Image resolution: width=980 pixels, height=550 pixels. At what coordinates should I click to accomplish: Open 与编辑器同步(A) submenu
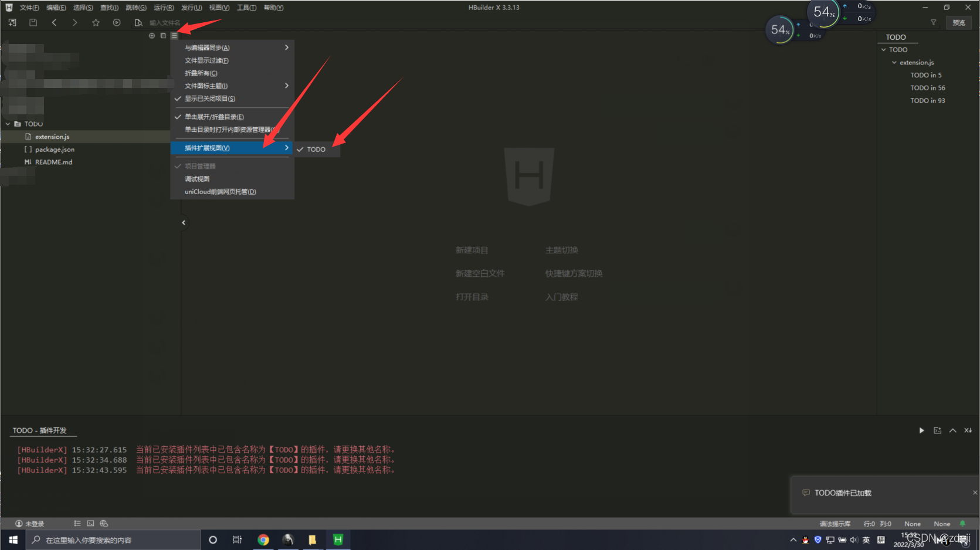(x=232, y=47)
